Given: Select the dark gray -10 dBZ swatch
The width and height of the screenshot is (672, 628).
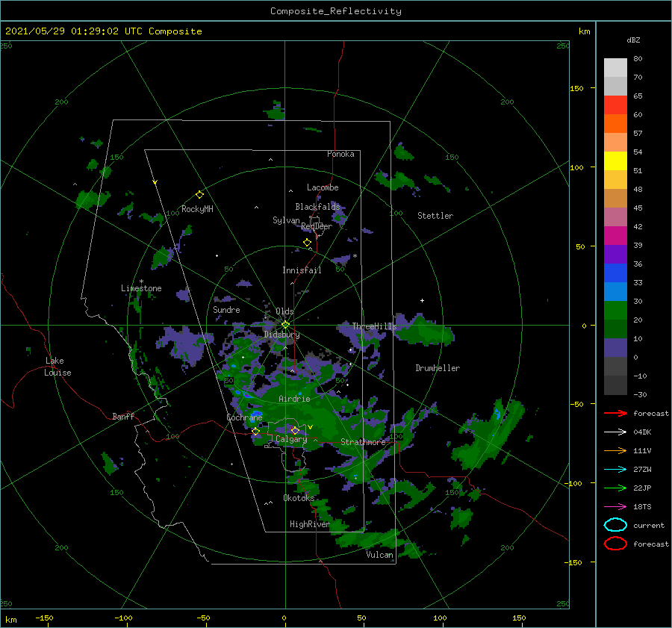Looking at the screenshot, I should click(615, 385).
